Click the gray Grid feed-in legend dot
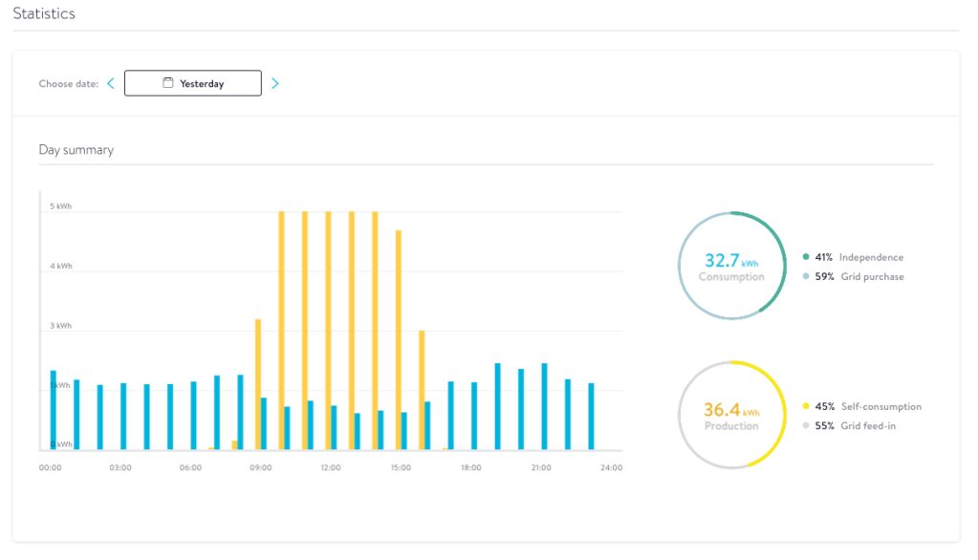Viewport: 978px width, 560px height. 806,425
